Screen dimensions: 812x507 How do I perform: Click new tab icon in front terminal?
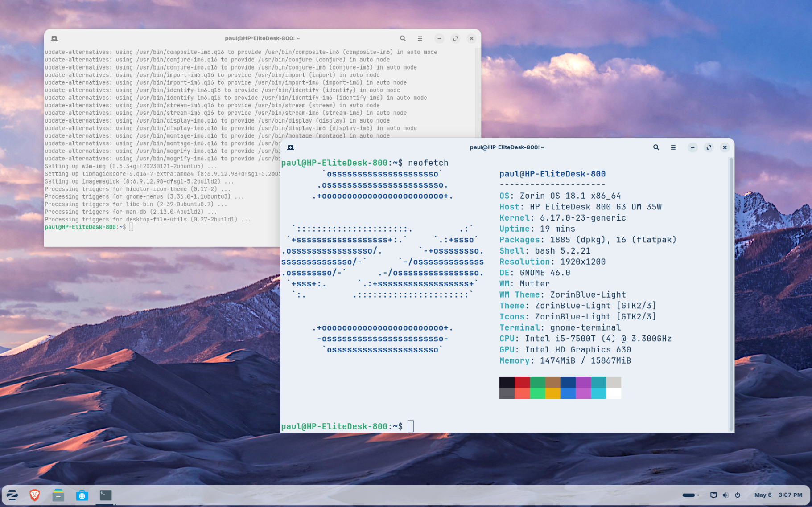pos(291,147)
